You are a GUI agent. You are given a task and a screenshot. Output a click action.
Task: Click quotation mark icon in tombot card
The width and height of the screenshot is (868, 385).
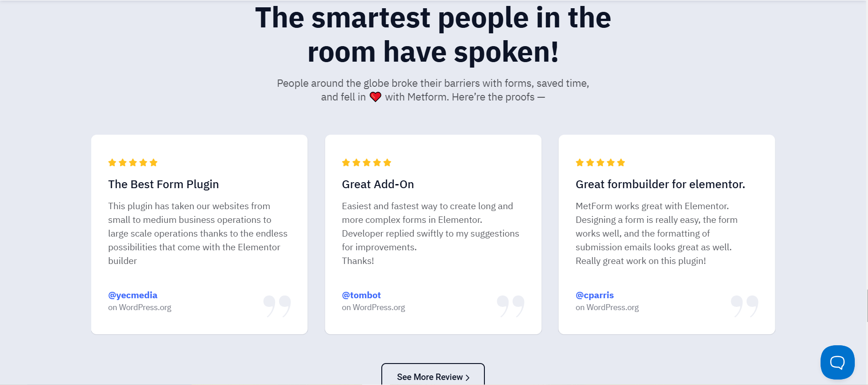tap(510, 306)
